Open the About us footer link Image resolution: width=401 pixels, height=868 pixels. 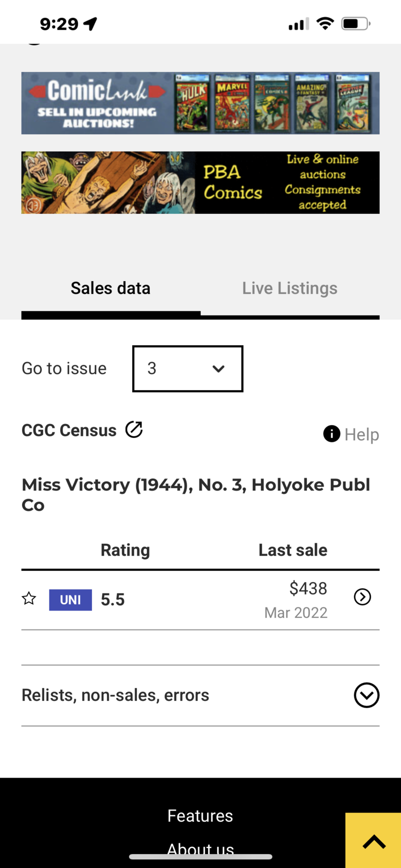[x=200, y=849]
